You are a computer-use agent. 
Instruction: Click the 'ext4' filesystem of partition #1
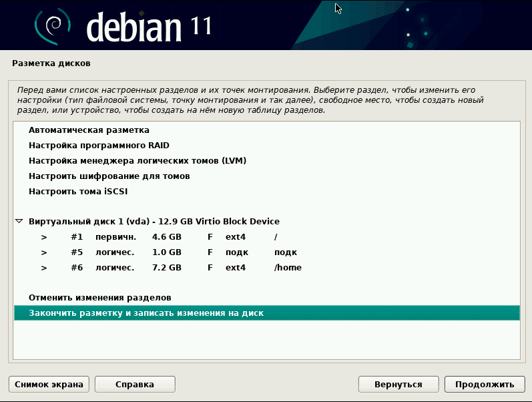click(236, 236)
